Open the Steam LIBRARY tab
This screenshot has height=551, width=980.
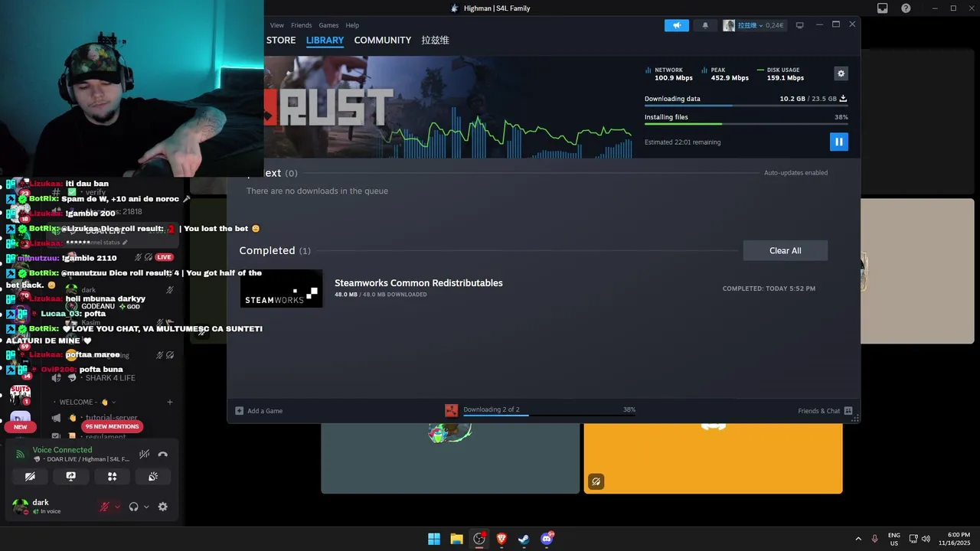click(x=325, y=40)
